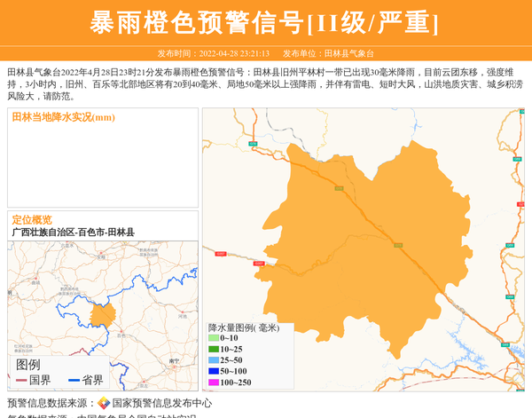
Task: Click the 暴雨橙色预警信号 title banner
Action: [x=265, y=22]
